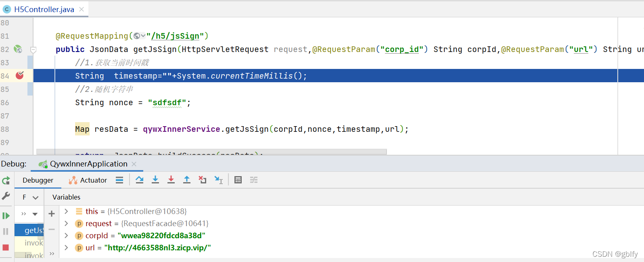Click the HttpServletRequest type on line 82
This screenshot has height=262, width=644.
click(225, 49)
